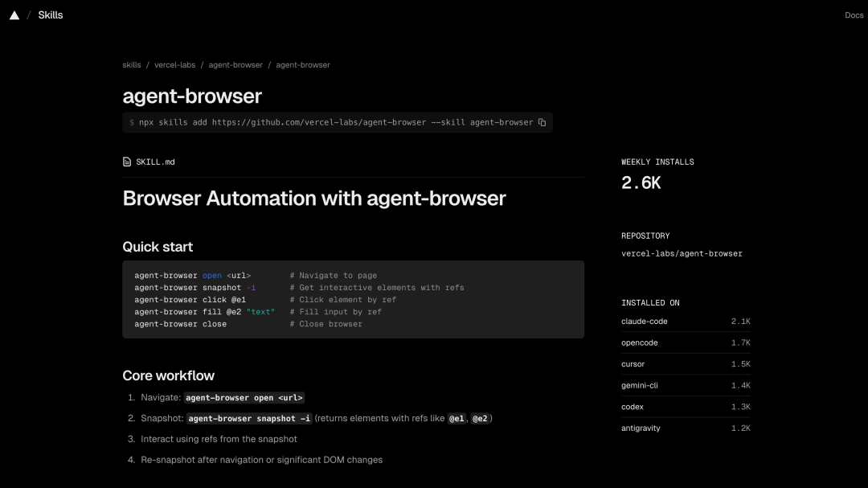Viewport: 868px width, 488px height.
Task: Click the SKILL.md document icon
Action: coord(126,162)
